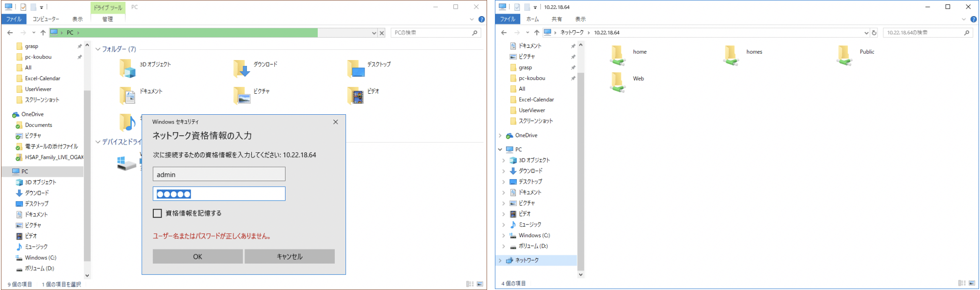Open コンピューター tab in left window
The height and width of the screenshot is (290, 980).
46,19
